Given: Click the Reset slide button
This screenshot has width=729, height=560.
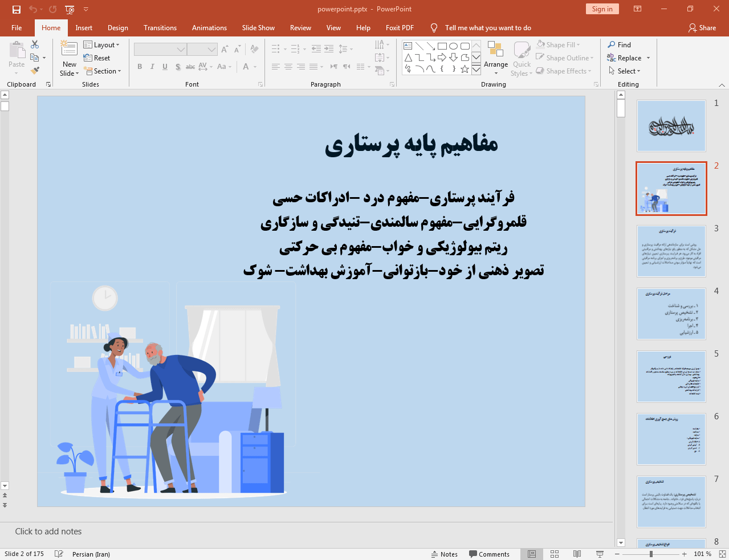Looking at the screenshot, I should [97, 58].
